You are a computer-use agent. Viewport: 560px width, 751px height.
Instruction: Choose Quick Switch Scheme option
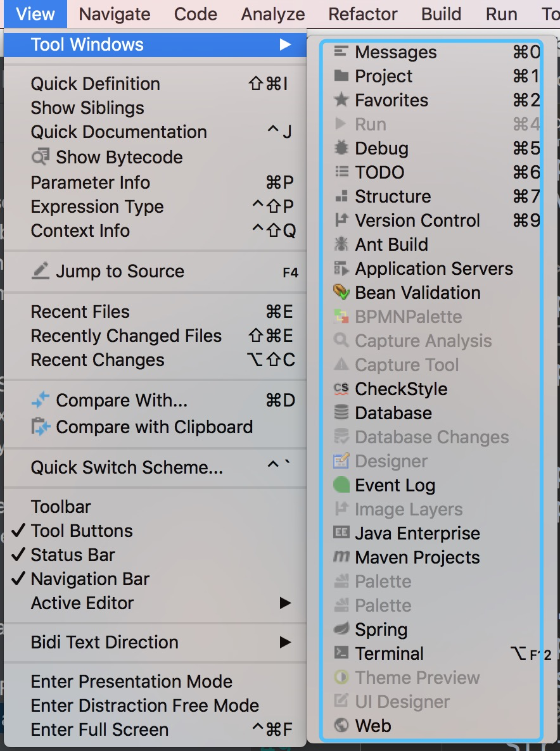(127, 467)
